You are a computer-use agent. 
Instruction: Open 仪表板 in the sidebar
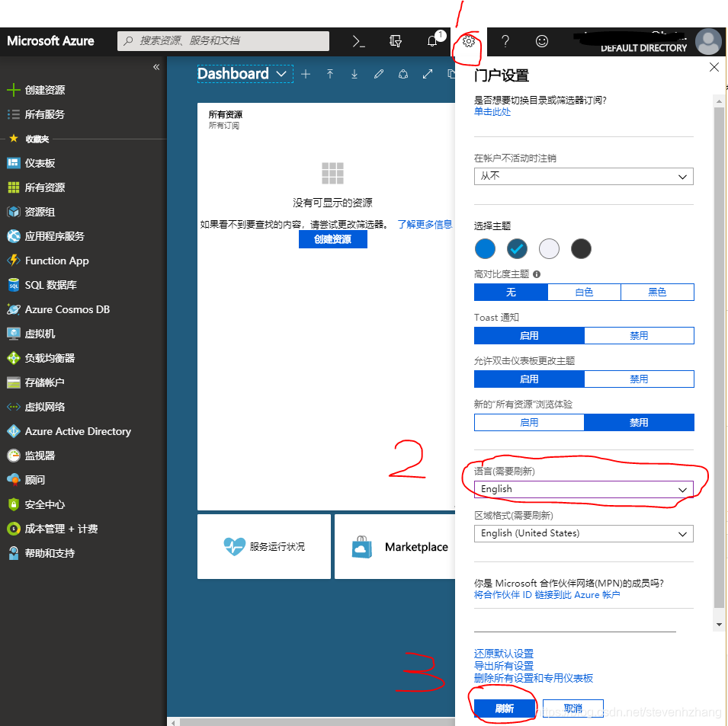[x=40, y=163]
